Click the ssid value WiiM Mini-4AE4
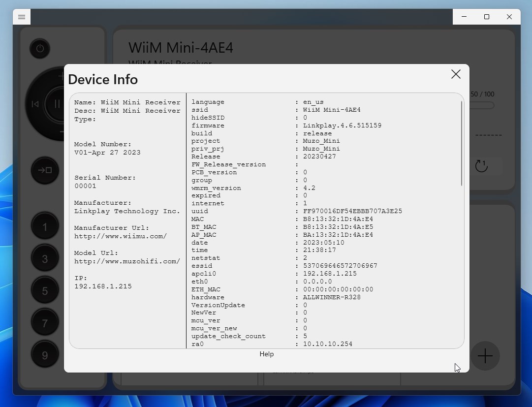Screen dimensions: 532x407 coord(332,110)
